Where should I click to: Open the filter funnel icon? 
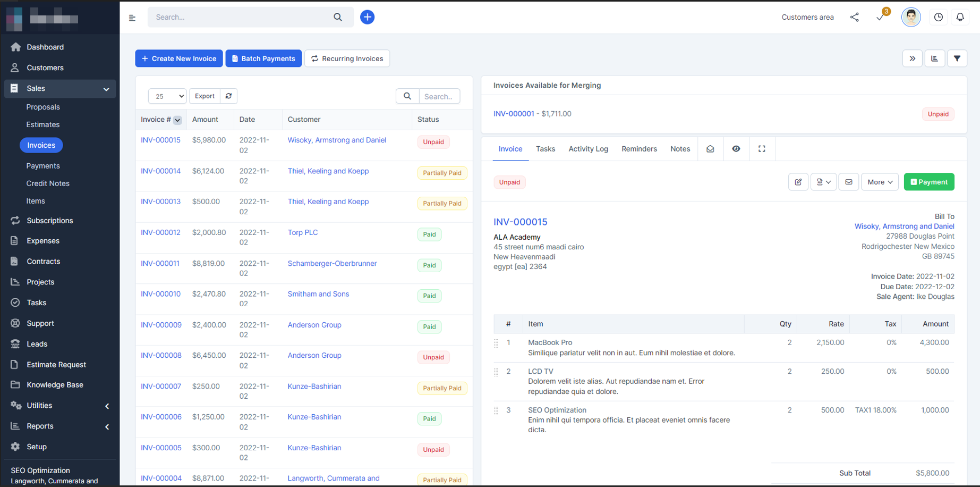click(957, 58)
